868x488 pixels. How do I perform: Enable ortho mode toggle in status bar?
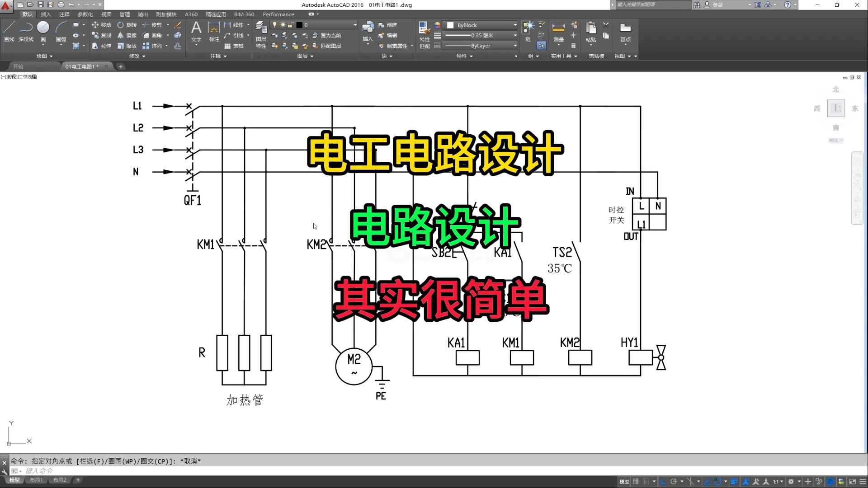click(663, 480)
